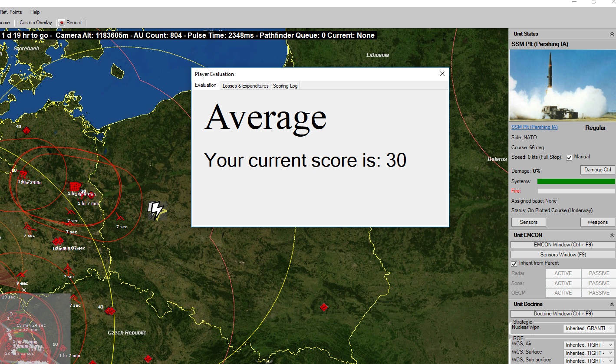
Task: Set Radar to ACTIVE
Action: click(563, 273)
